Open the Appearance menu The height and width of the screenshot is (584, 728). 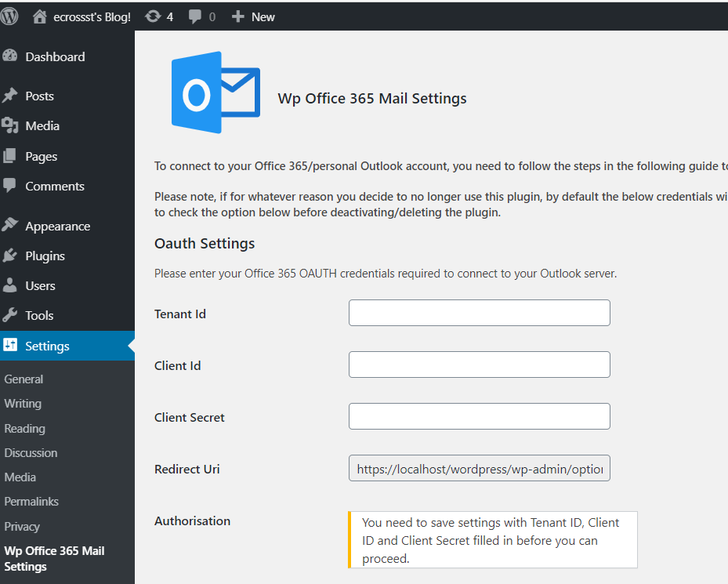[x=57, y=227]
